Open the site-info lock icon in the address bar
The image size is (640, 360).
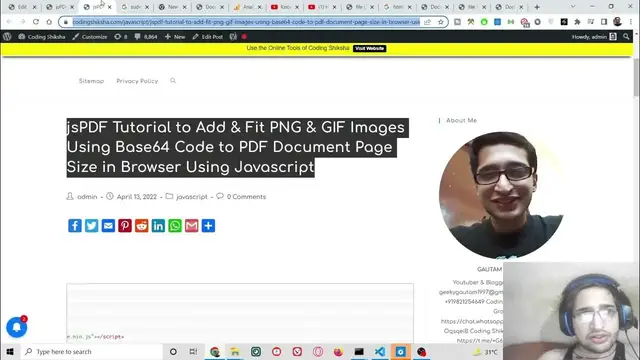[66, 22]
